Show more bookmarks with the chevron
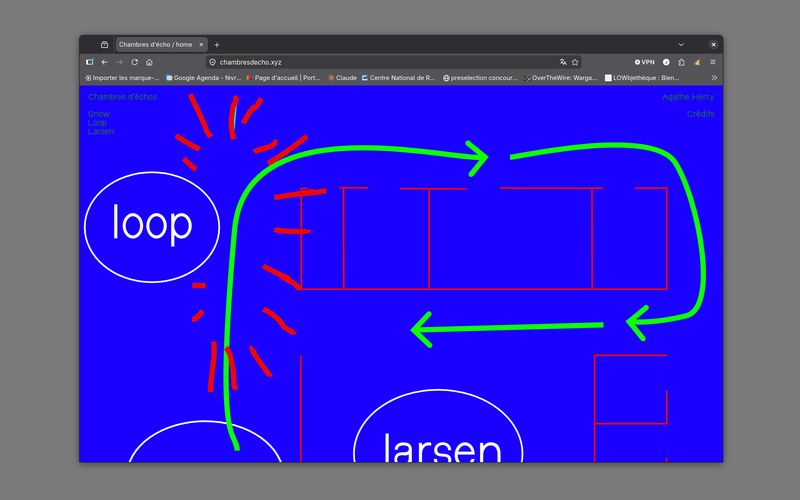The height and width of the screenshot is (500, 800). (x=713, y=77)
